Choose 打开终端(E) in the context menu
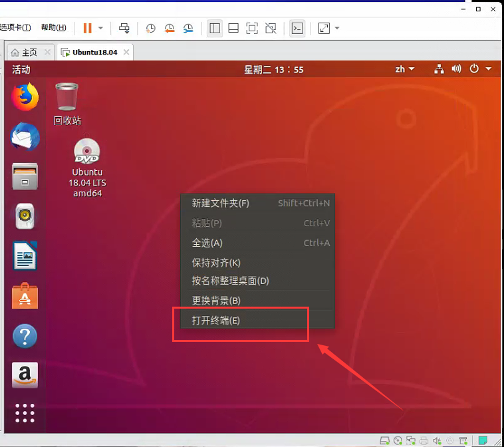 coord(258,321)
